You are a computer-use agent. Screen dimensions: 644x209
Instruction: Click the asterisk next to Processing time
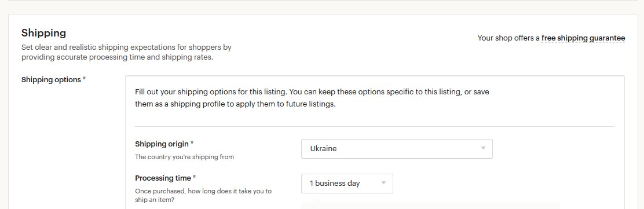[x=194, y=178]
